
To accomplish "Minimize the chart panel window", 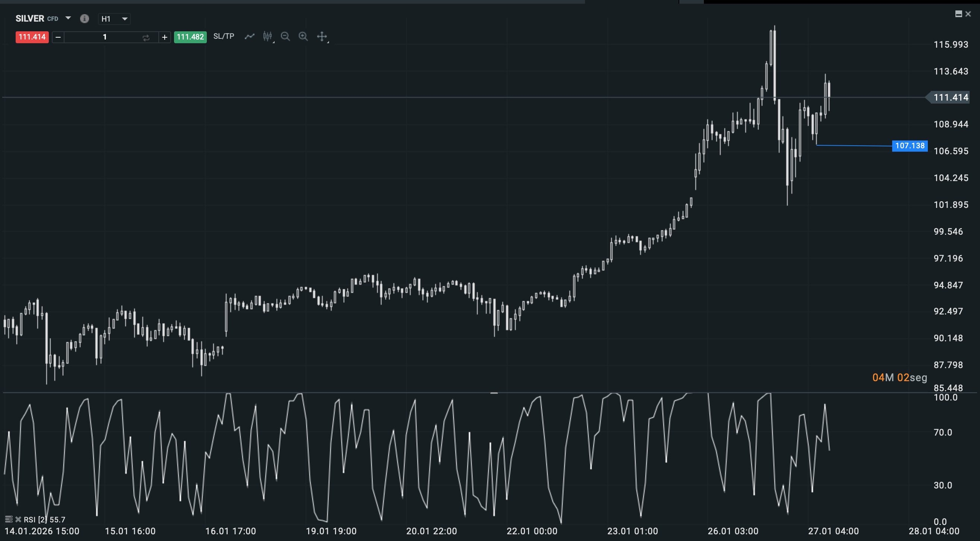I will click(959, 14).
